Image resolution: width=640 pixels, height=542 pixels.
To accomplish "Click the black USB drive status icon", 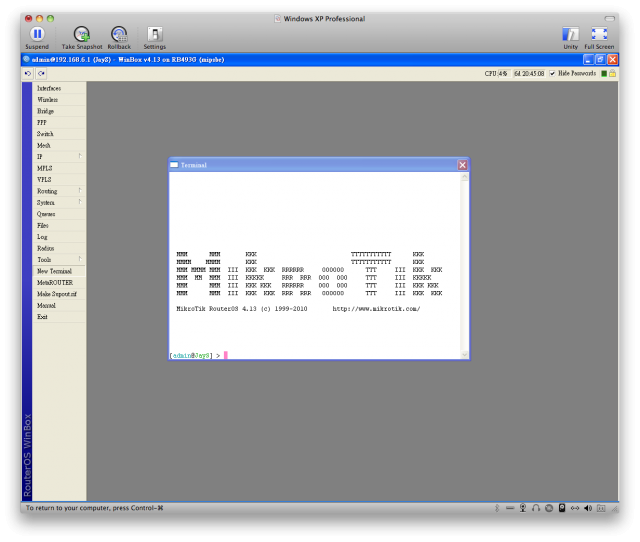I will point(562,508).
